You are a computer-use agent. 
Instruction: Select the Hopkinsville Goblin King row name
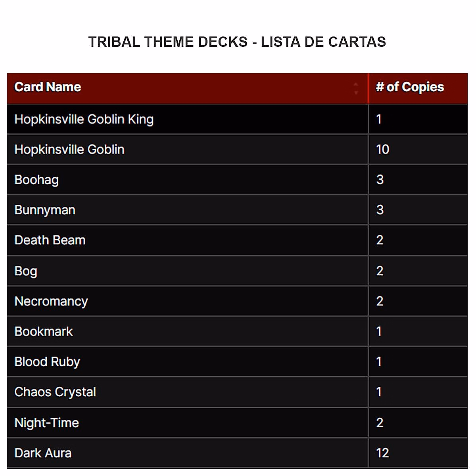pos(84,119)
